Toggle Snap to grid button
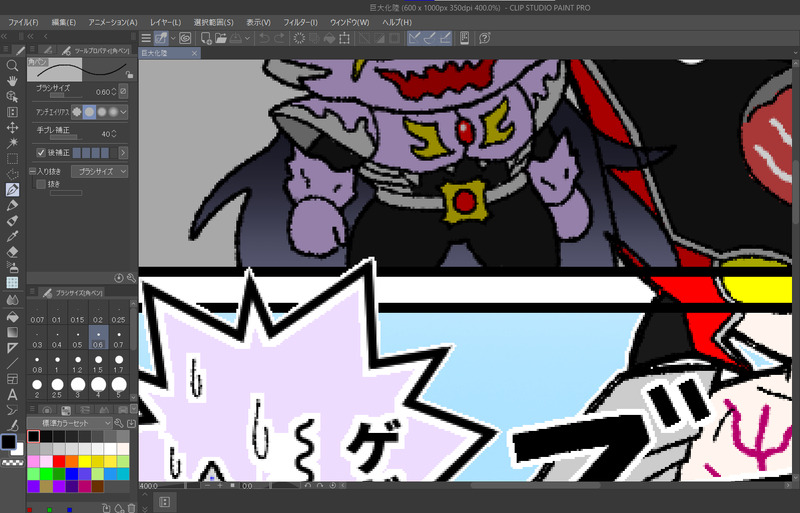Image resolution: width=800 pixels, height=513 pixels. coord(445,38)
